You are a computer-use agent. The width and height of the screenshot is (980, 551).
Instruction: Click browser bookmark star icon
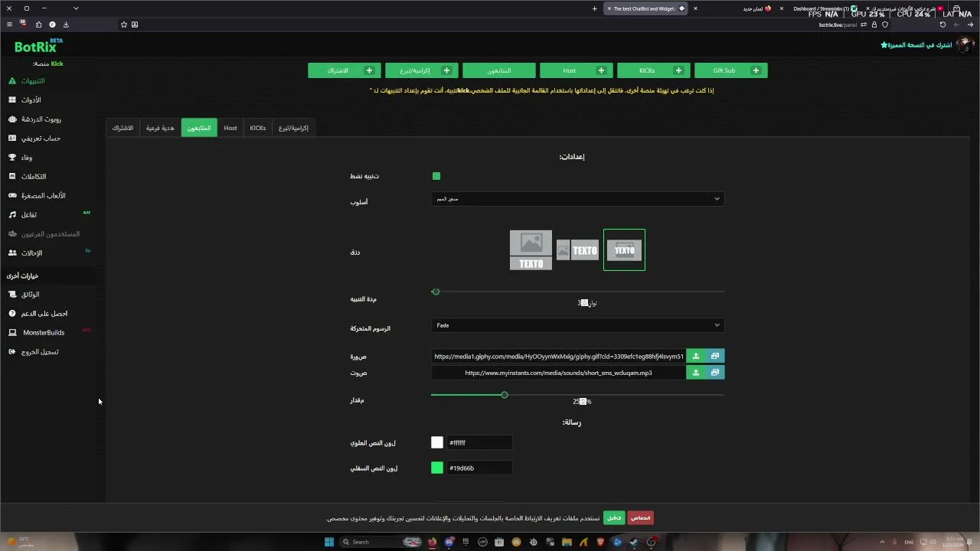(x=123, y=24)
